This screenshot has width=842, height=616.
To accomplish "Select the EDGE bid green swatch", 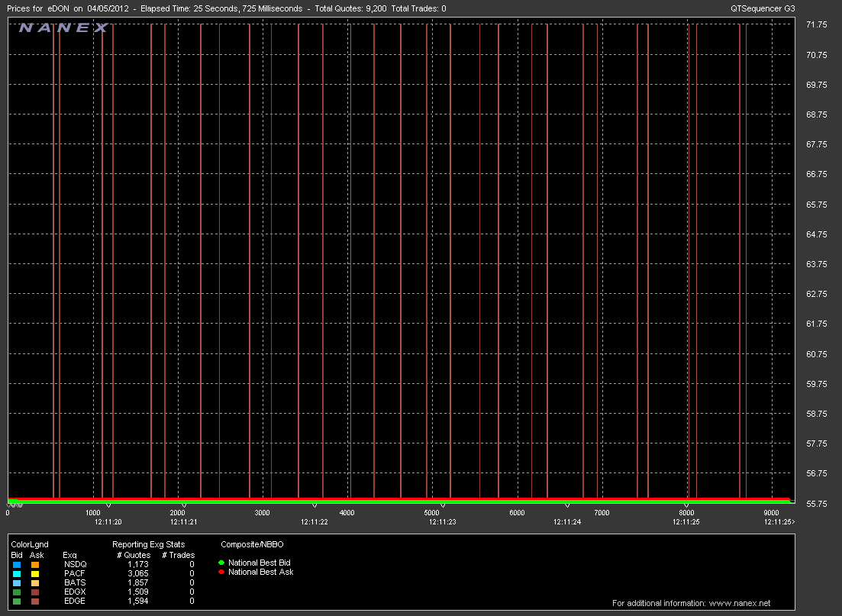I will coord(17,601).
